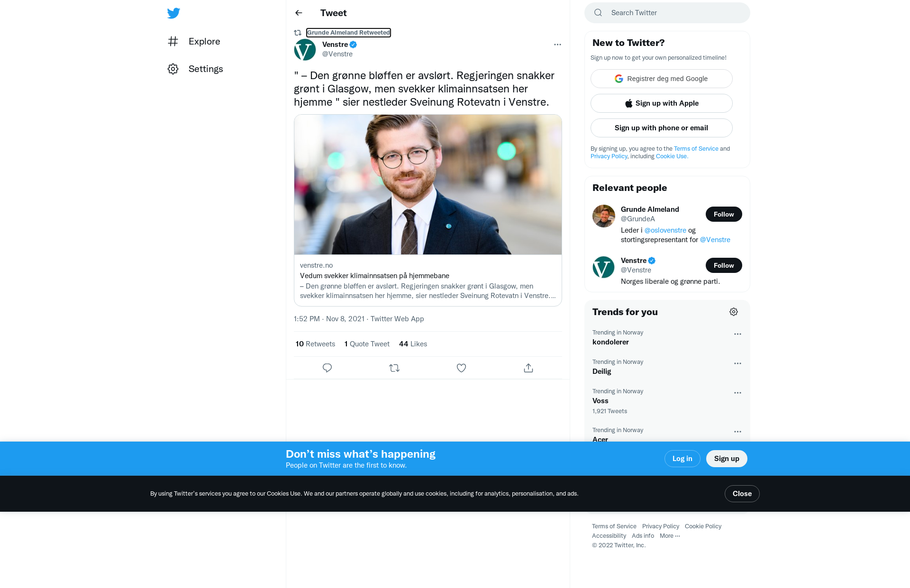Open Trends settings gear icon
Viewport: 910px width, 588px height.
[x=734, y=312]
